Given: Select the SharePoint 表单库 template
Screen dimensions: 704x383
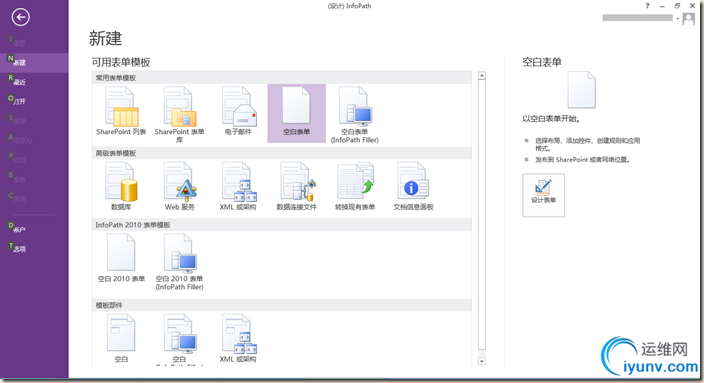Looking at the screenshot, I should tap(179, 113).
